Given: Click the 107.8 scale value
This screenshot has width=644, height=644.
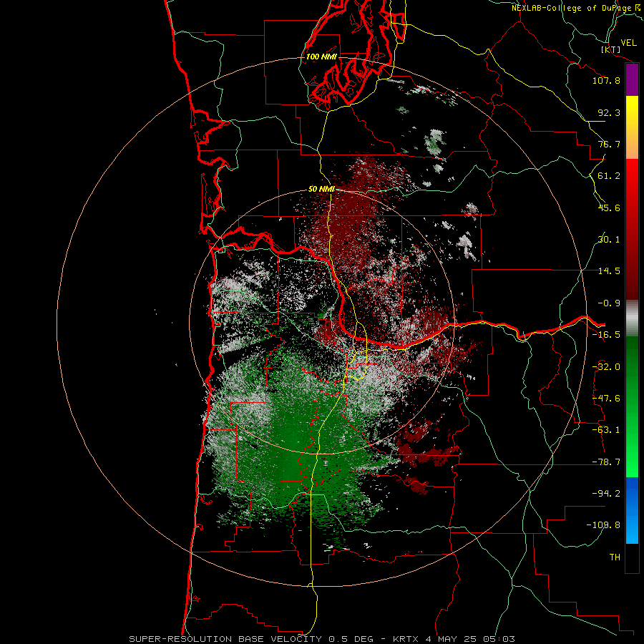Looking at the screenshot, I should point(606,80).
